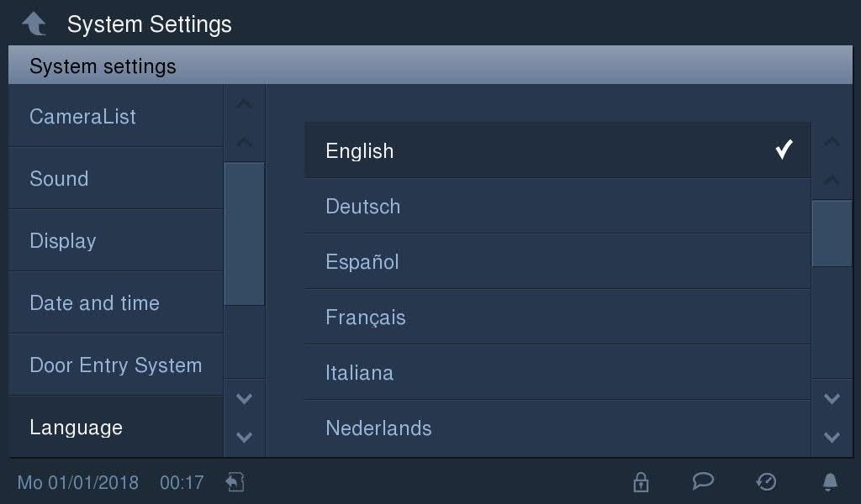The width and height of the screenshot is (861, 504).
Task: Open Door Entry System settings
Action: pos(116,365)
